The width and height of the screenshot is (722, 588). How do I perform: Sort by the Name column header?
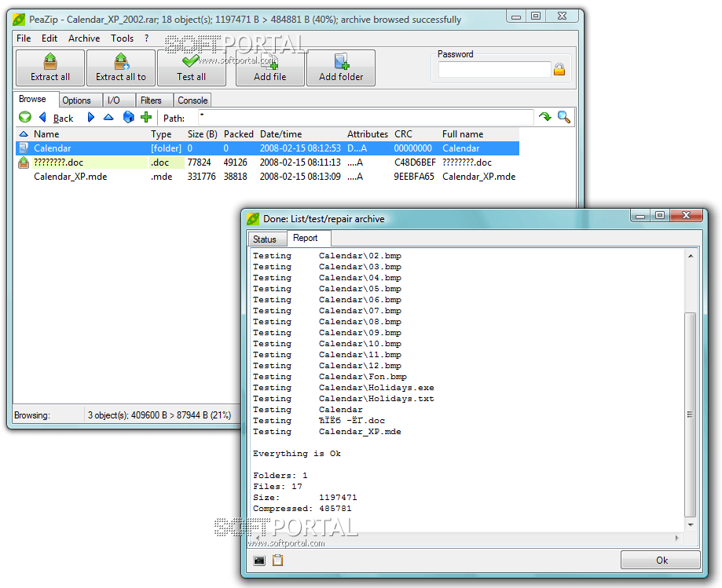[x=46, y=134]
